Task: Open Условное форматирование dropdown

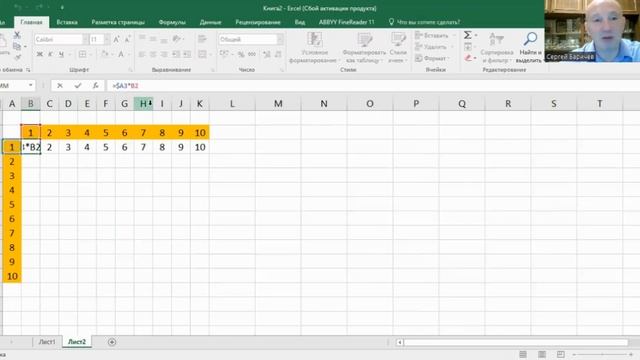Action: [314, 48]
